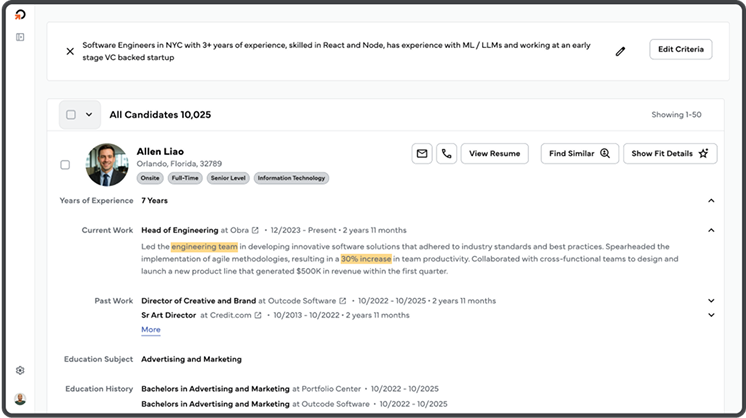Open bulk selection dropdown arrow
The width and height of the screenshot is (746, 418).
[89, 115]
